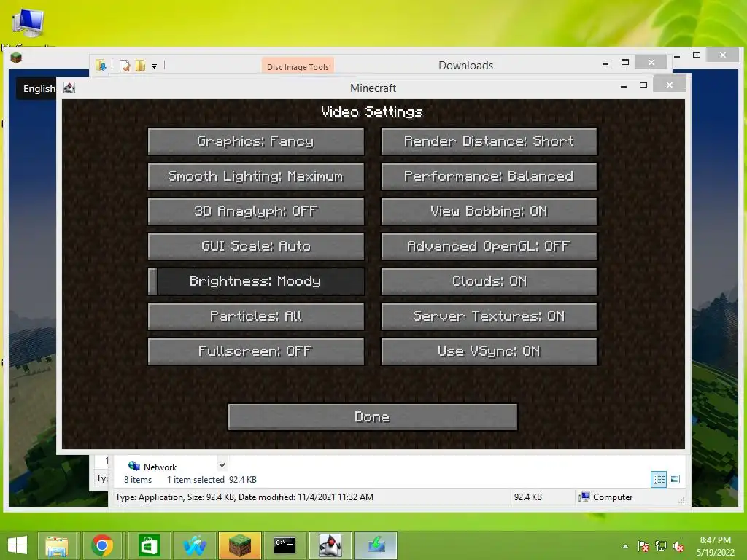
Task: Switch to Minecraft launcher grass block taskbar icon
Action: (x=239, y=545)
